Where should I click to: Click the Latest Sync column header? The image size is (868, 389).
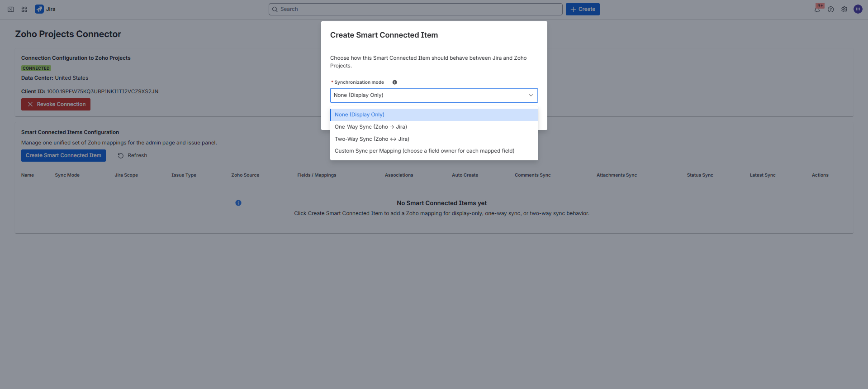[x=763, y=175]
